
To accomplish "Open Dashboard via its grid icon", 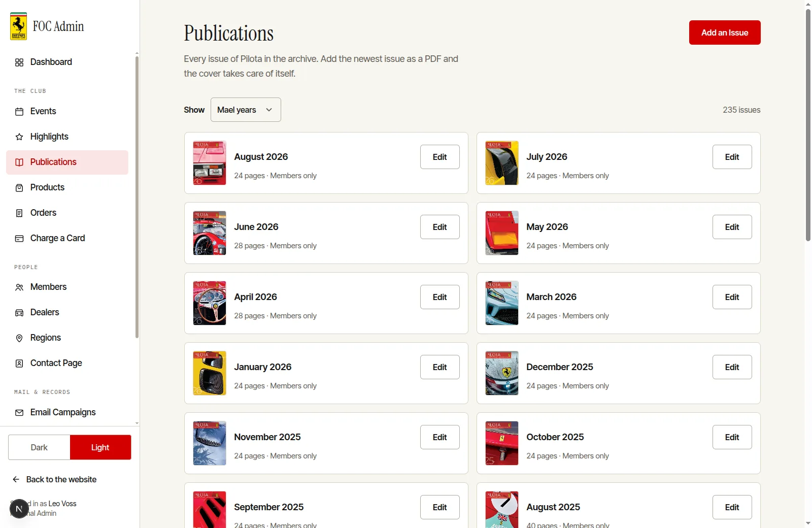I will tap(19, 62).
